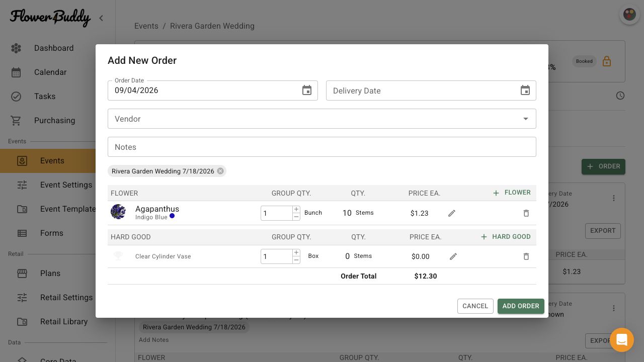Click the Event Settings sliders icon

(22, 185)
